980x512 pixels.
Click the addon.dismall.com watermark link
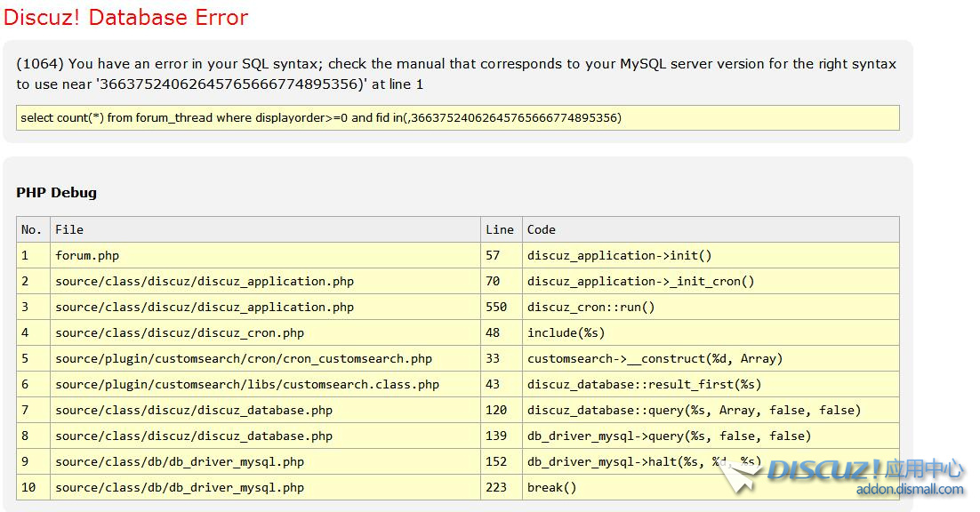click(909, 490)
